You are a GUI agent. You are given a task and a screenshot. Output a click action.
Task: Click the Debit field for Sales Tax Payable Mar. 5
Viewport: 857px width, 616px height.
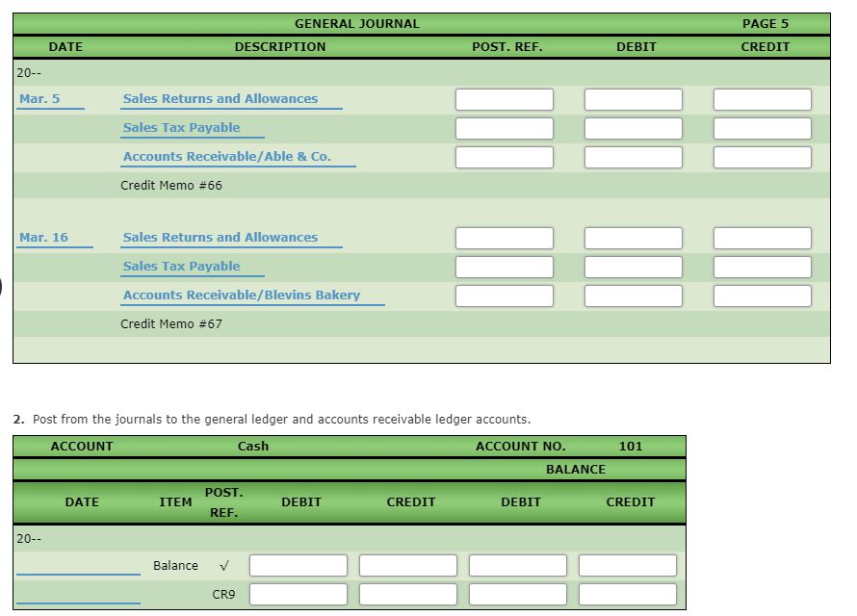[x=633, y=127]
